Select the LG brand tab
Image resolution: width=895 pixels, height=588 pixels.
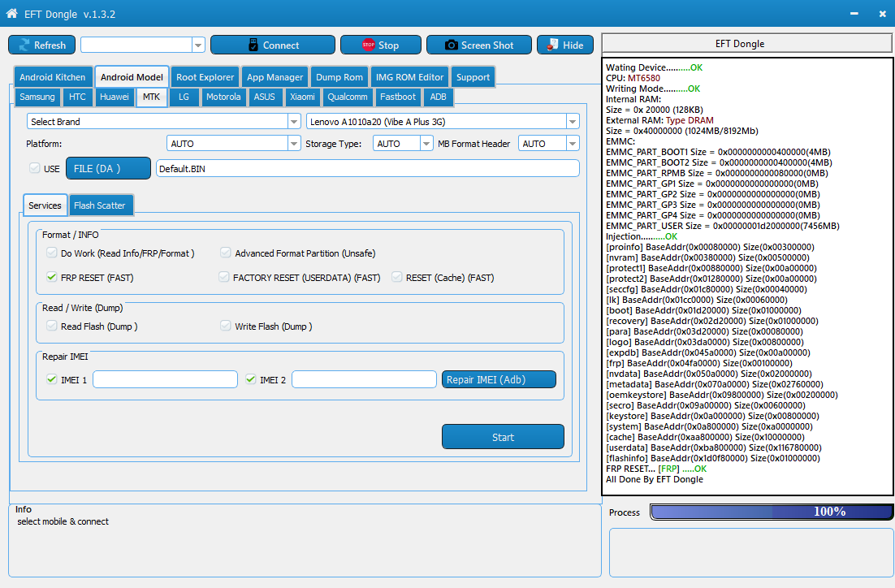tap(184, 97)
